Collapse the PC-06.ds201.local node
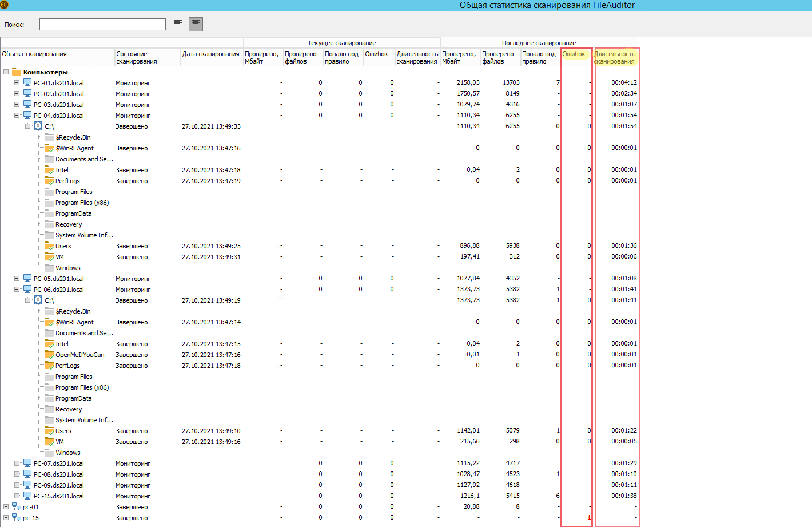The width and height of the screenshot is (812, 527). [x=17, y=290]
